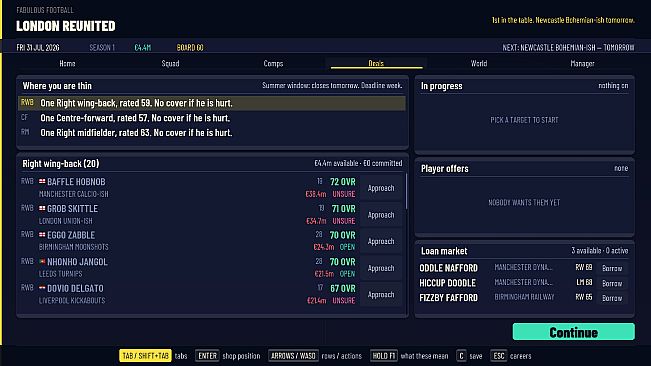The height and width of the screenshot is (366, 651).
Task: Click the next fixture Newcastle Bohemian-ish text
Action: (x=568, y=48)
